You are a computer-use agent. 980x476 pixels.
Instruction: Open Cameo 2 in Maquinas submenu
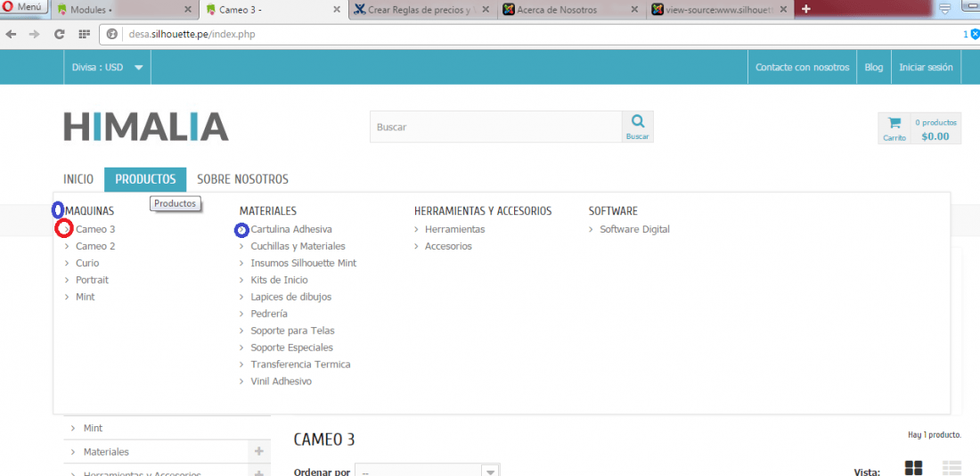point(95,246)
